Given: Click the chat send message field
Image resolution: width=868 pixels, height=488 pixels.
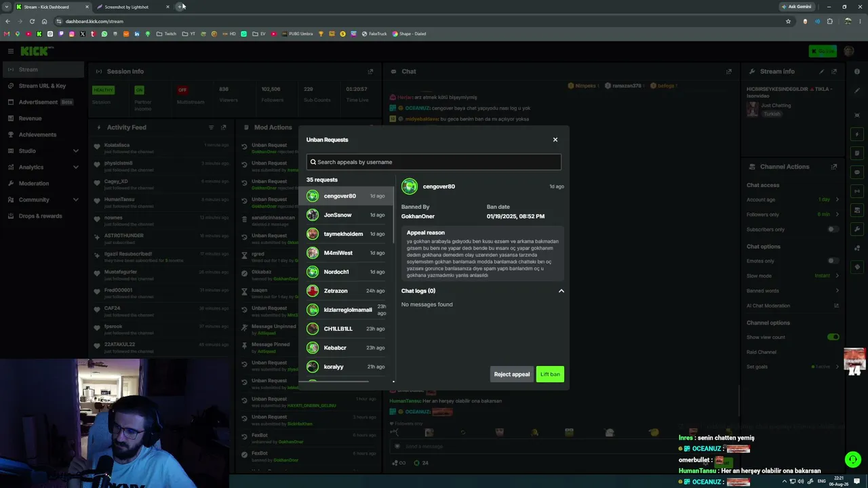Looking at the screenshot, I should (563, 447).
